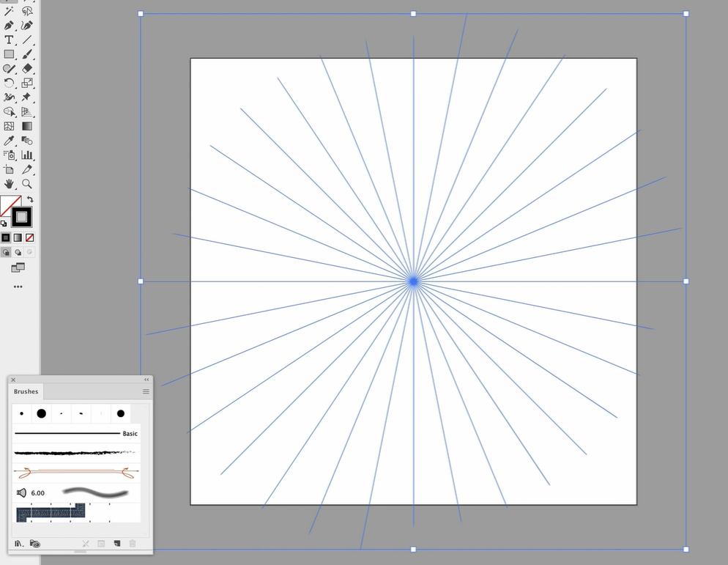Set paint to None using red-slash button
This screenshot has width=728, height=565.
tap(30, 237)
